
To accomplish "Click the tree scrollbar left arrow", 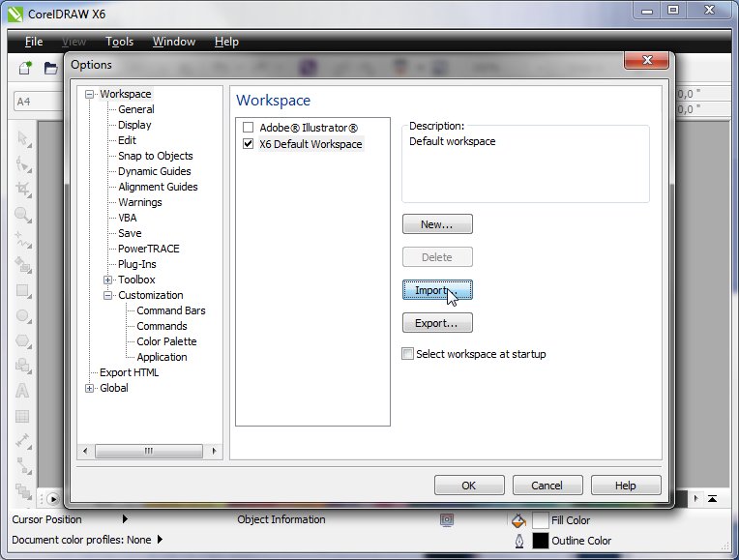I will click(85, 451).
